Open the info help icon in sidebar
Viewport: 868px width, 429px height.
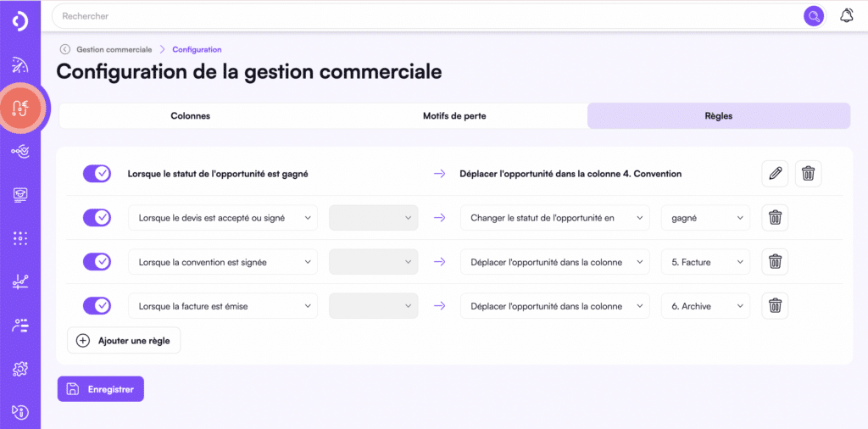click(20, 412)
